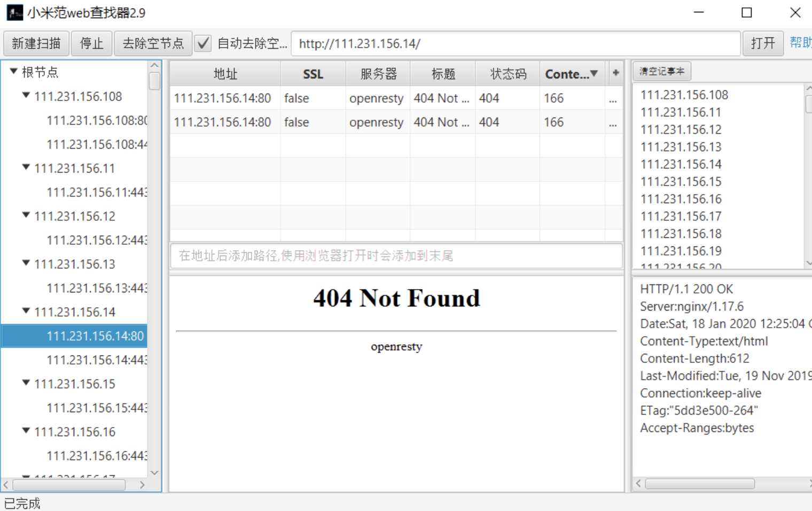The image size is (812, 511).
Task: Collapse the 111.231.156.108 tree node
Action: (x=26, y=96)
